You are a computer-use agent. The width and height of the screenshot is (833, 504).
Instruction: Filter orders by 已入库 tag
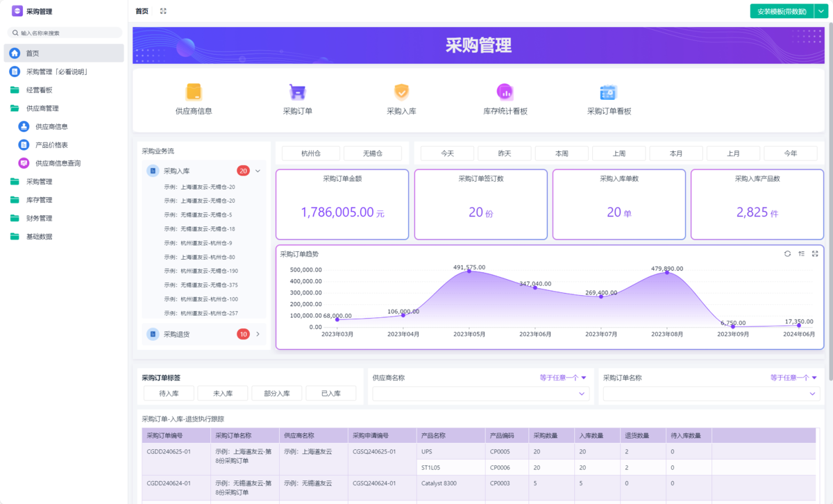(x=330, y=394)
